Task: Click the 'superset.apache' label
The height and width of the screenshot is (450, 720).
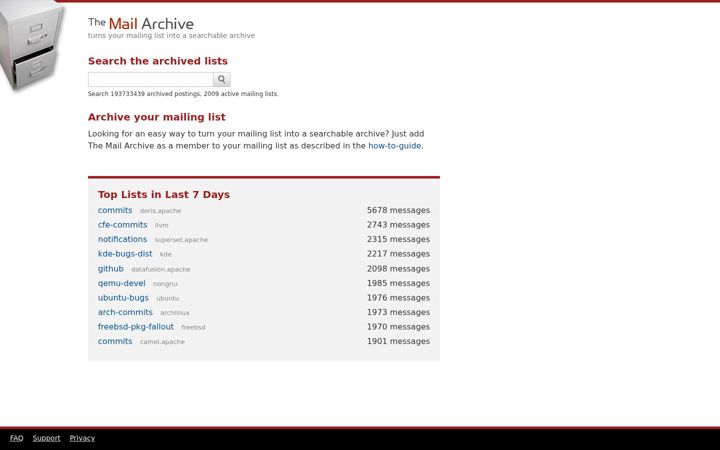Action: (181, 240)
